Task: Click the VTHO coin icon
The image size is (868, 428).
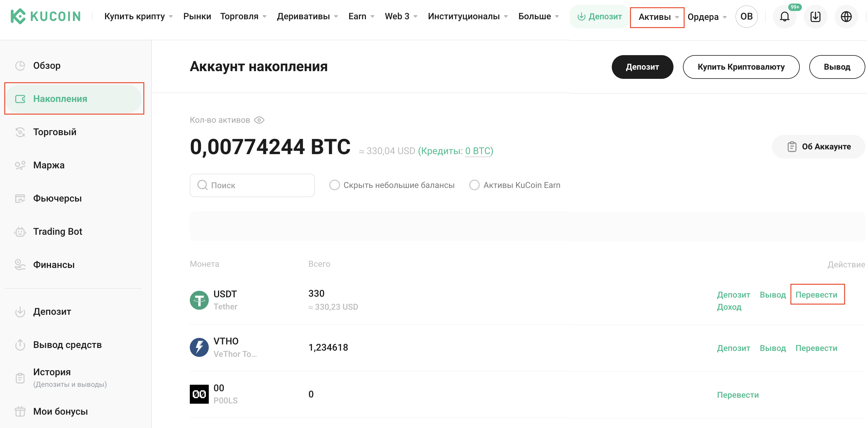Action: coord(199,347)
